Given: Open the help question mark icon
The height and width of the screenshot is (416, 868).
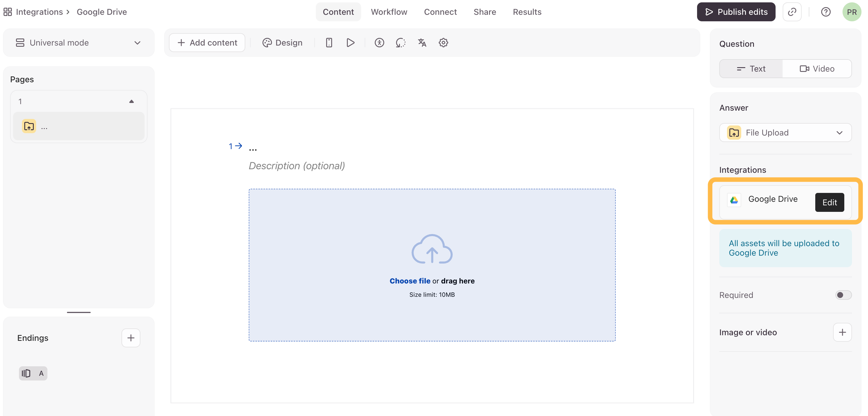Looking at the screenshot, I should point(825,12).
